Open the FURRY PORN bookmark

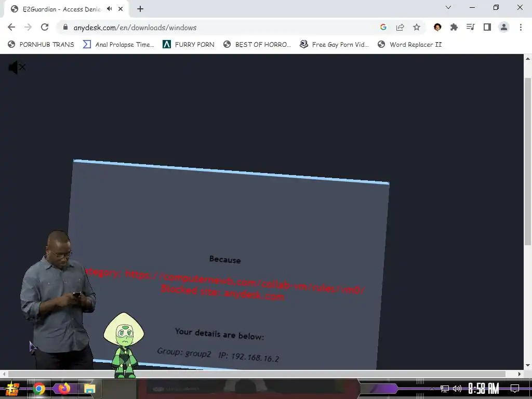tap(189, 45)
